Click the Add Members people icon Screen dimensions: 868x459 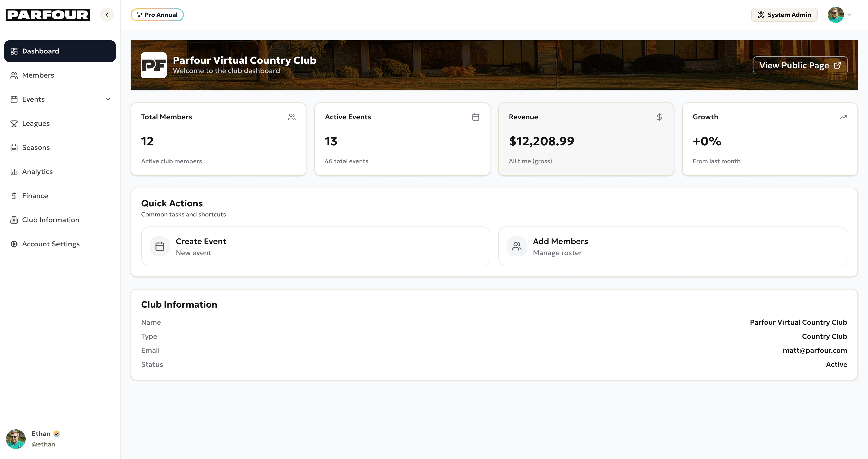click(x=517, y=247)
